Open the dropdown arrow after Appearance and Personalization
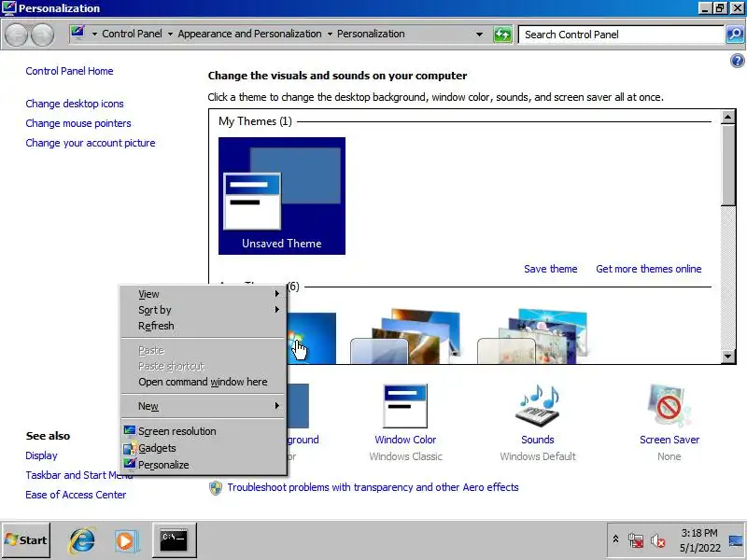Viewport: 747px width, 560px height. pos(330,35)
